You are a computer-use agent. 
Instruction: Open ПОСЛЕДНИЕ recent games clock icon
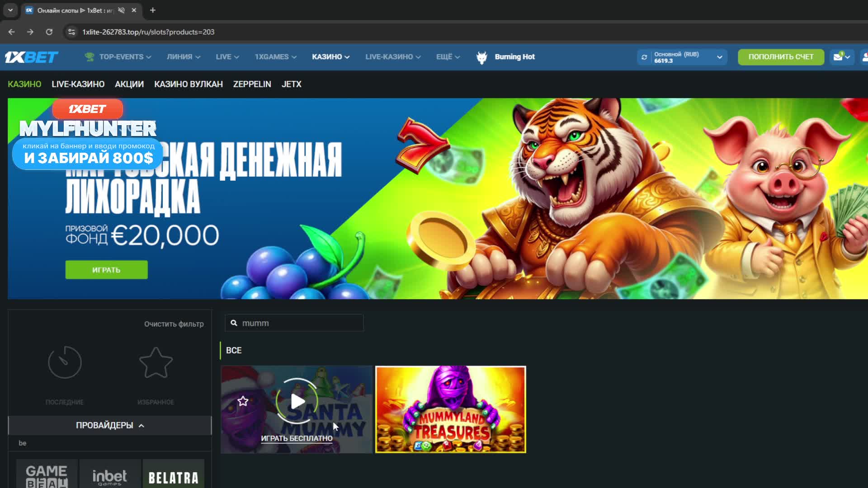tap(65, 362)
